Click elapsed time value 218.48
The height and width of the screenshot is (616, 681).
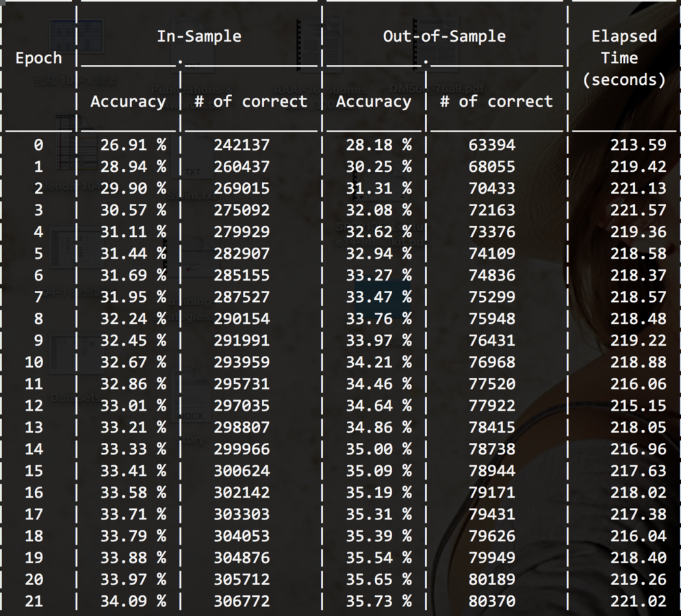639,319
